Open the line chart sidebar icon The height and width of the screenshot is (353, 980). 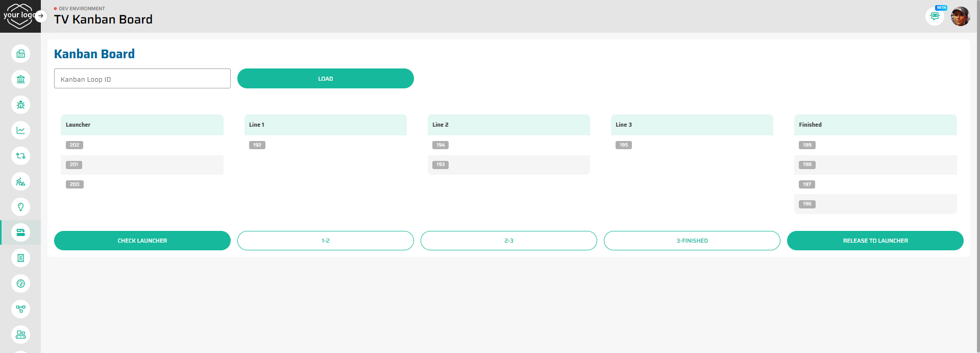[x=20, y=130]
